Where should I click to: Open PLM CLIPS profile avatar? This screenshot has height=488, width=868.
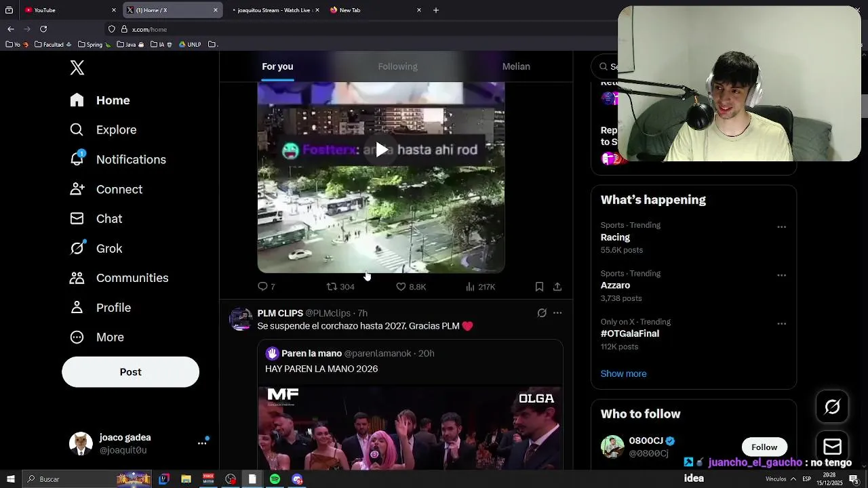coord(241,319)
